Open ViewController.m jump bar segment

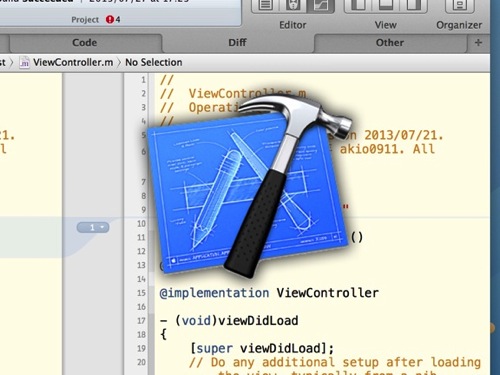73,62
